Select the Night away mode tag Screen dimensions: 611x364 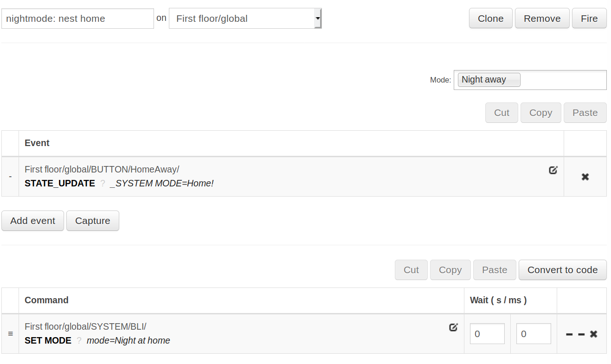point(489,80)
